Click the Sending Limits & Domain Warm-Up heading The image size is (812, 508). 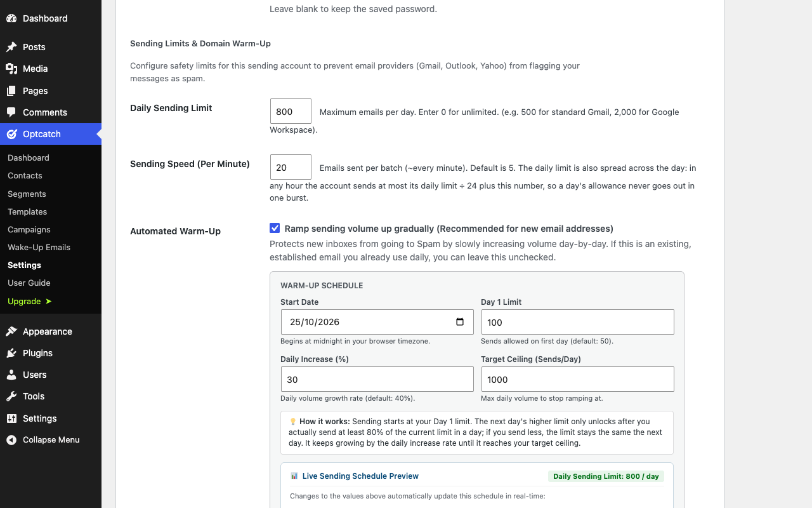pos(200,43)
